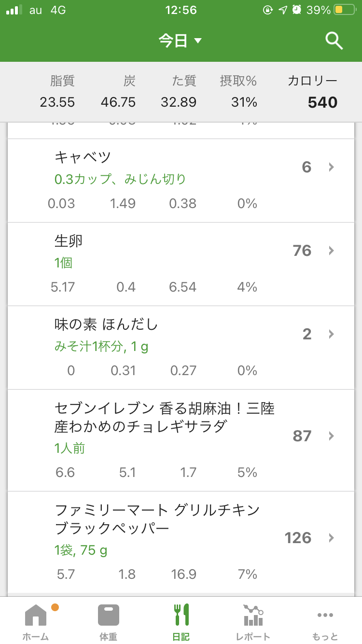Select the 日記 fork and knife icon
This screenshot has width=362, height=644.
(x=181, y=615)
